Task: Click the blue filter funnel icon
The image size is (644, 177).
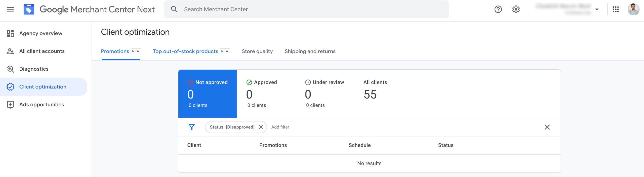Action: click(x=192, y=127)
